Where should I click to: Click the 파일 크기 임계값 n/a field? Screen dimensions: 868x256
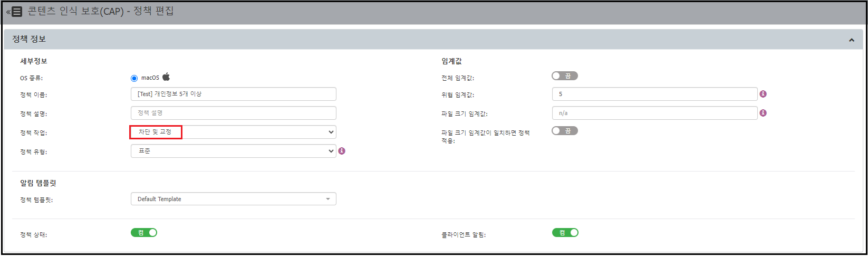coord(654,113)
